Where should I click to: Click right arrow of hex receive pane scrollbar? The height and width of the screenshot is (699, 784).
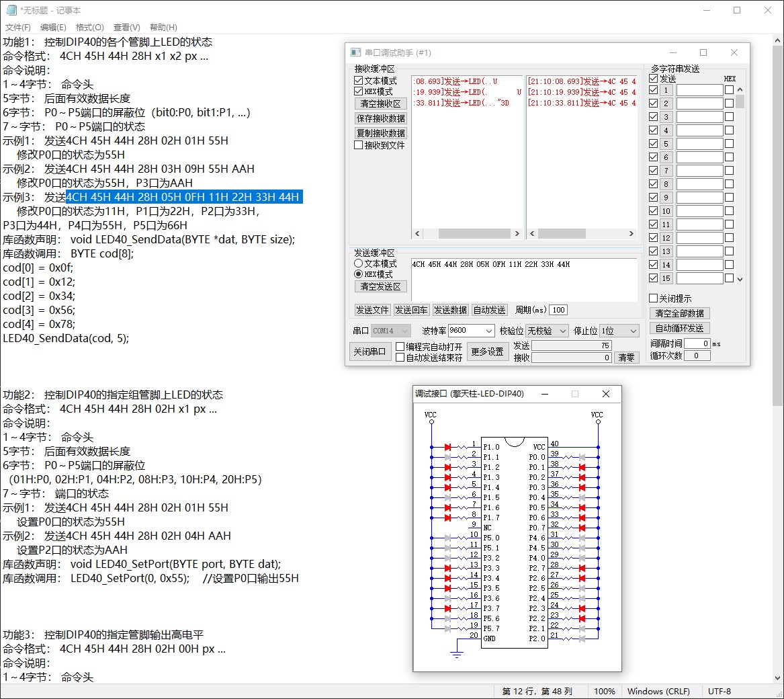click(631, 234)
